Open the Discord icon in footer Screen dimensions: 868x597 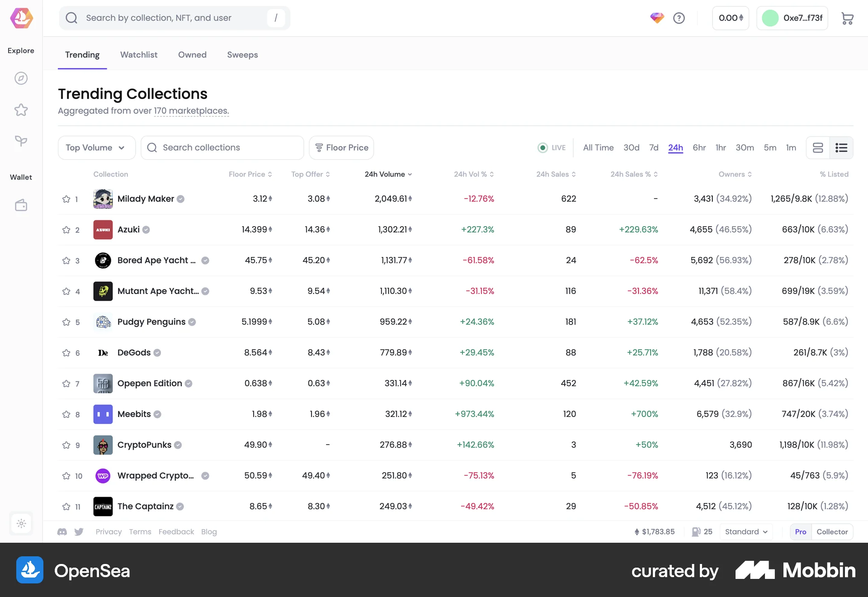(62, 532)
